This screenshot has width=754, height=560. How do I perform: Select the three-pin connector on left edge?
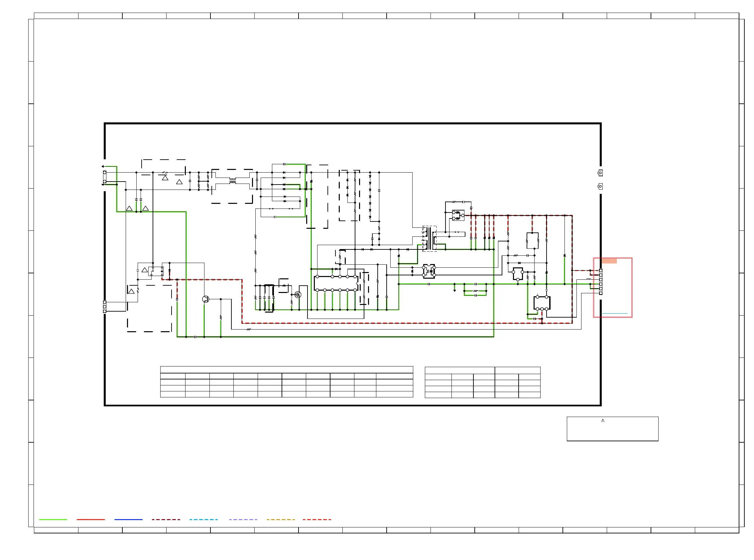[105, 307]
